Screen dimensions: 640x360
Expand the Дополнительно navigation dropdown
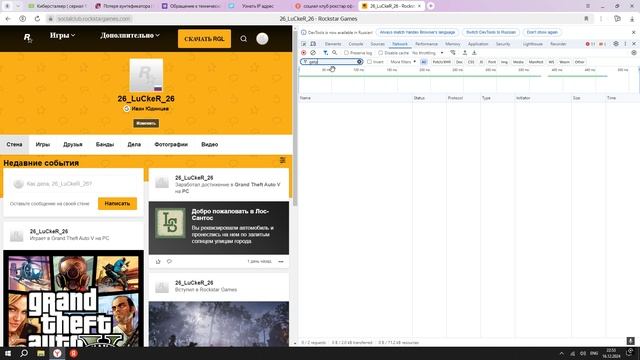point(130,36)
